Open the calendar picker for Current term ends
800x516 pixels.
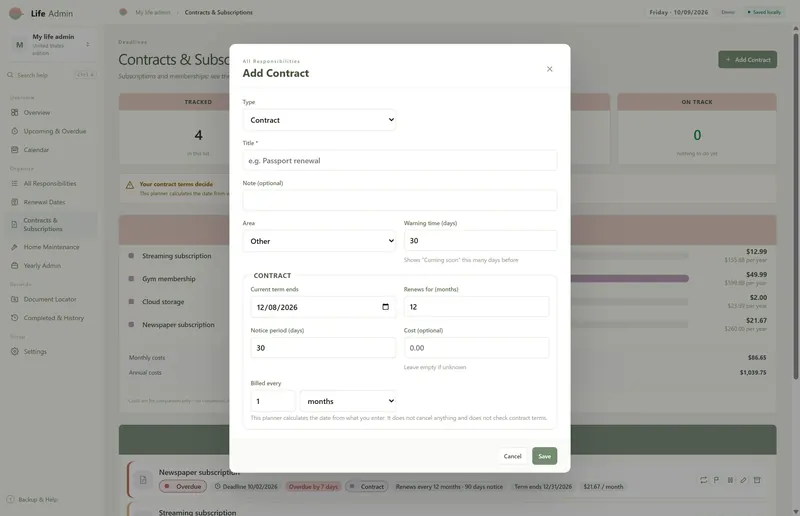pyautogui.click(x=385, y=307)
